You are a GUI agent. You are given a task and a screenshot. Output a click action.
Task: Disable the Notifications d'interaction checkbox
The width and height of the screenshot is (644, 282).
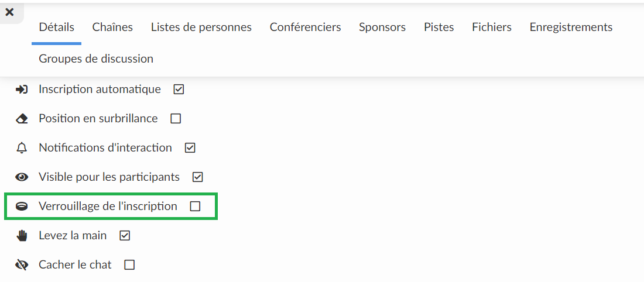(190, 148)
